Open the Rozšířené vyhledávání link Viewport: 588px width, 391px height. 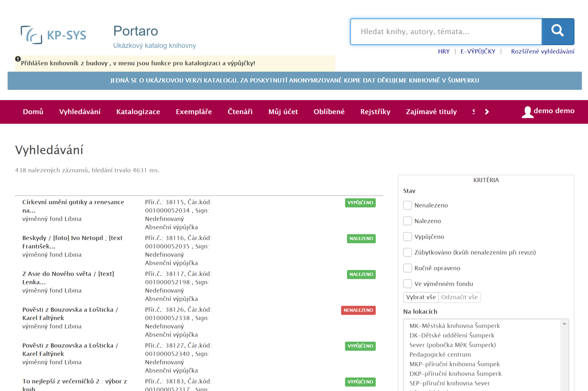[x=542, y=52]
